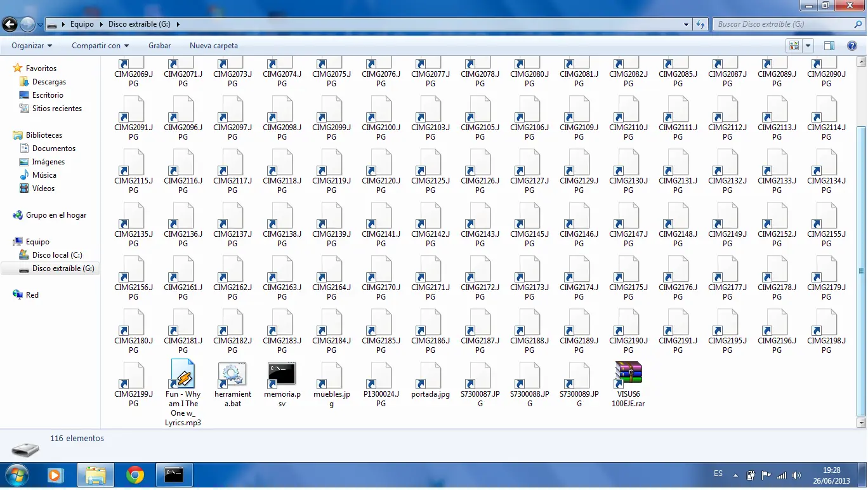Select the CIMG2198.JPG shortcut icon
Viewport: 868px width, 490px height.
826,322
